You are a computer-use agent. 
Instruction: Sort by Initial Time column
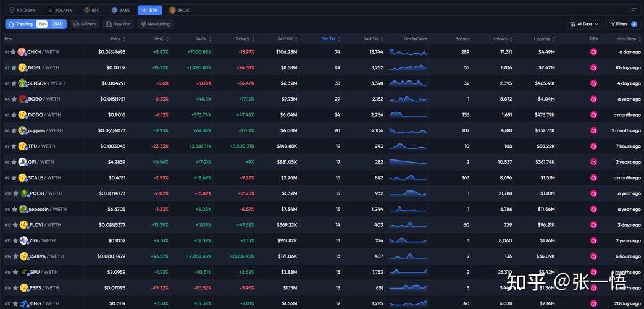click(628, 39)
